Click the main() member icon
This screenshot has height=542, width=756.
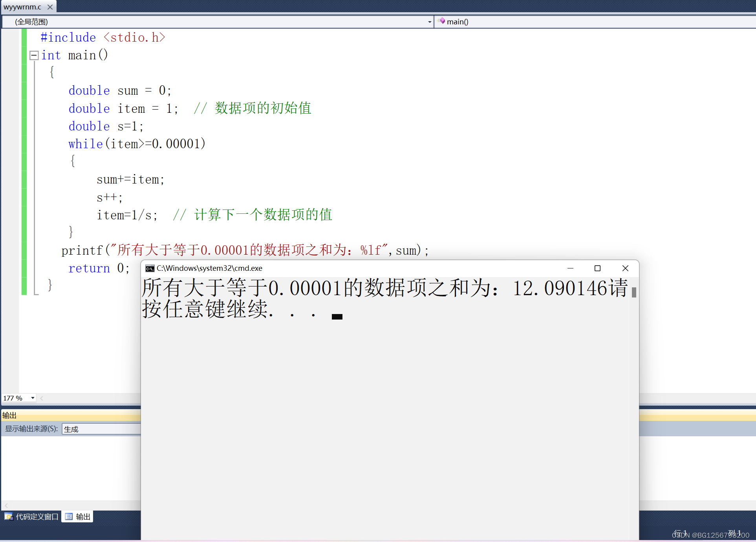442,21
